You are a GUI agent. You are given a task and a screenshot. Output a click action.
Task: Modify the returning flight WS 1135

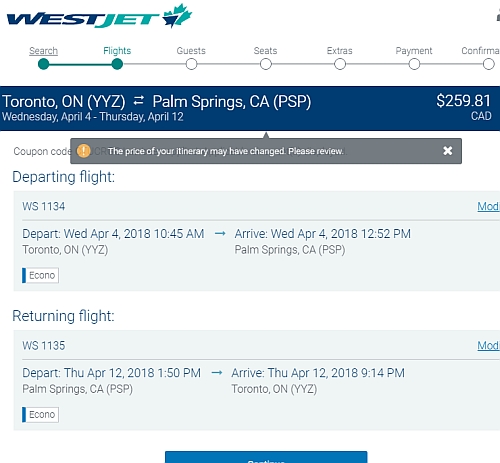click(489, 346)
